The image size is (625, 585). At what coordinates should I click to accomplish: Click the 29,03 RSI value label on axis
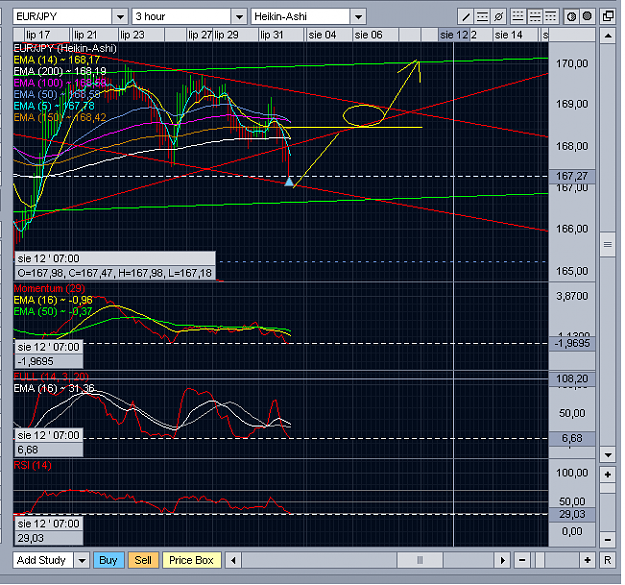572,514
